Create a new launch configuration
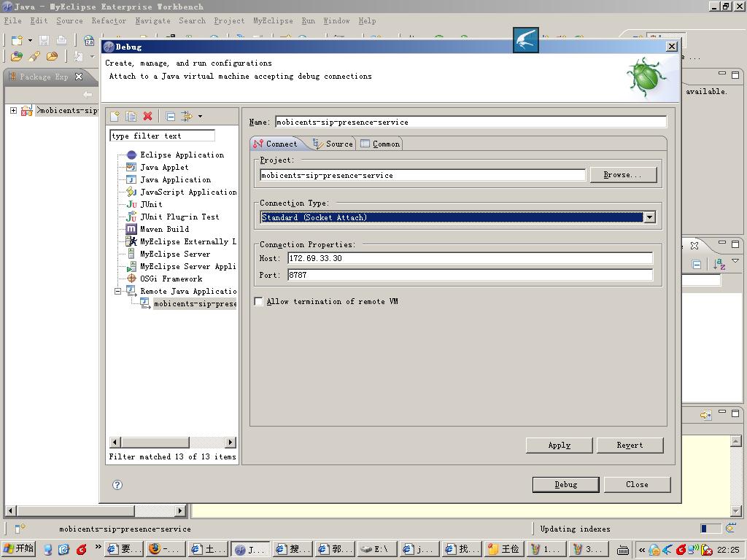The image size is (747, 560). tap(115, 116)
